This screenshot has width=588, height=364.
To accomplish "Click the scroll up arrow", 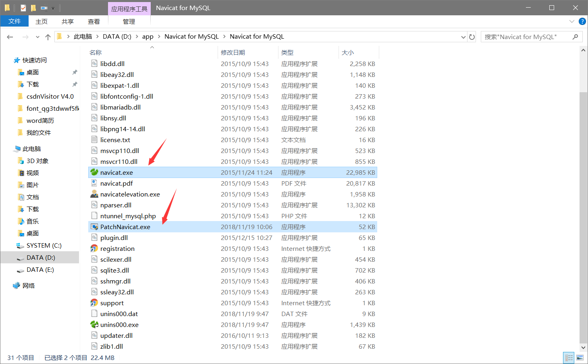I will 583,50.
